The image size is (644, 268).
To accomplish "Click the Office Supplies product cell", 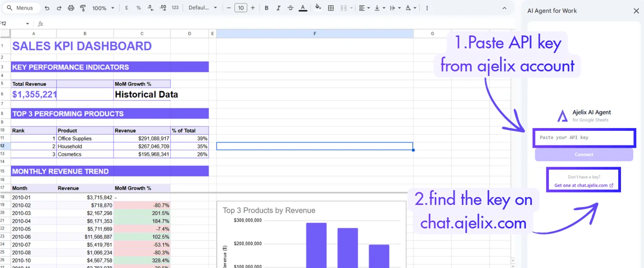I will click(85, 139).
